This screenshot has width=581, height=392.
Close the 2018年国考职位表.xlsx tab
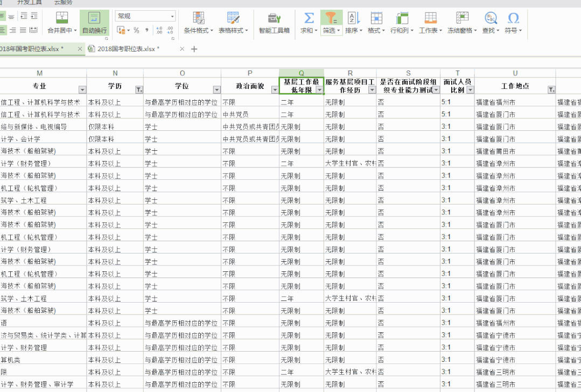80,49
